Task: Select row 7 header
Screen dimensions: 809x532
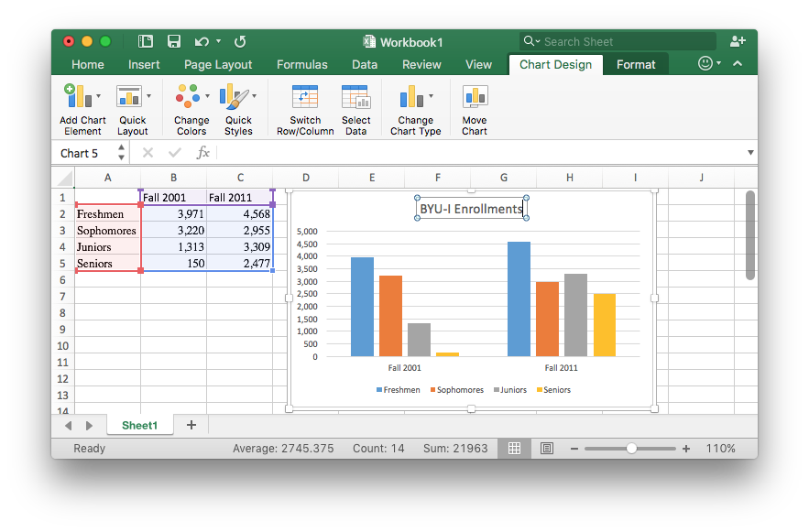Action: click(x=62, y=297)
